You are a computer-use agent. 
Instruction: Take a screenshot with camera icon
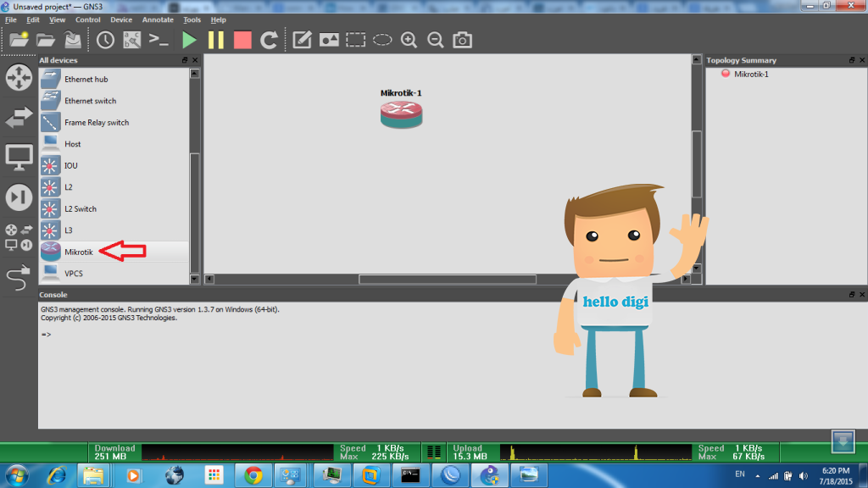(x=462, y=40)
